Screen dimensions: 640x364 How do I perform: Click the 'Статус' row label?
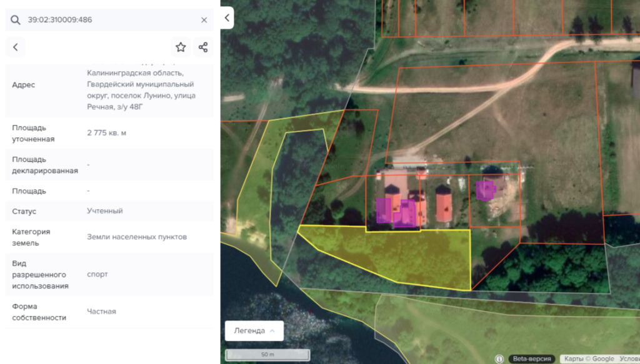point(24,212)
